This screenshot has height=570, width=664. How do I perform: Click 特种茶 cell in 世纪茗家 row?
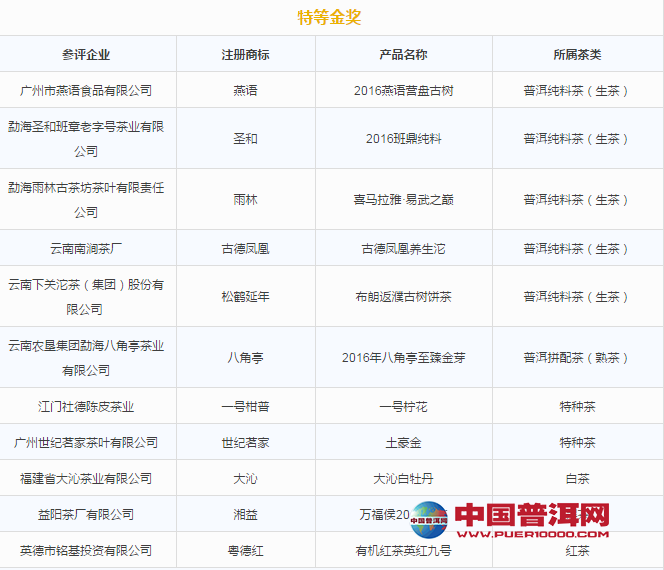577,442
